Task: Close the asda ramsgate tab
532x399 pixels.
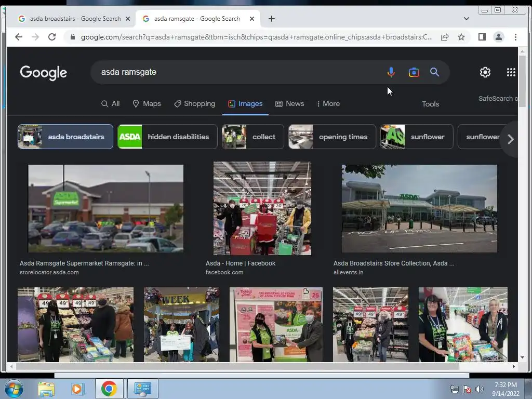Action: (252, 19)
